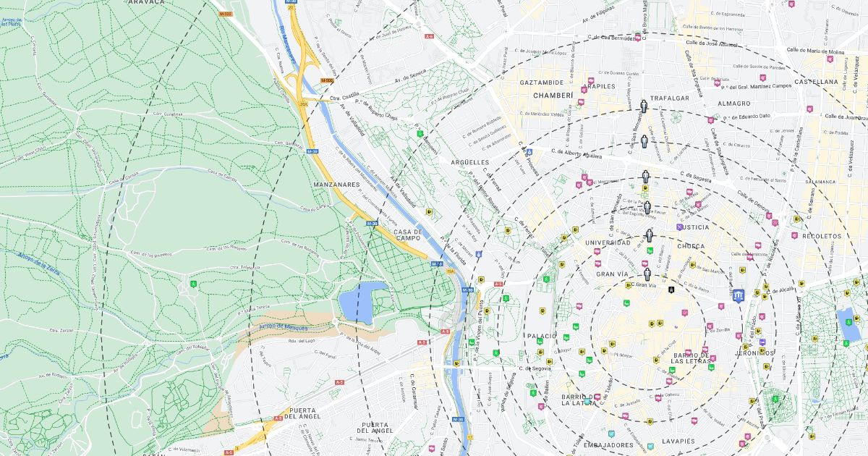
Task: Select the Universidad neighborhood label
Action: pyautogui.click(x=608, y=242)
